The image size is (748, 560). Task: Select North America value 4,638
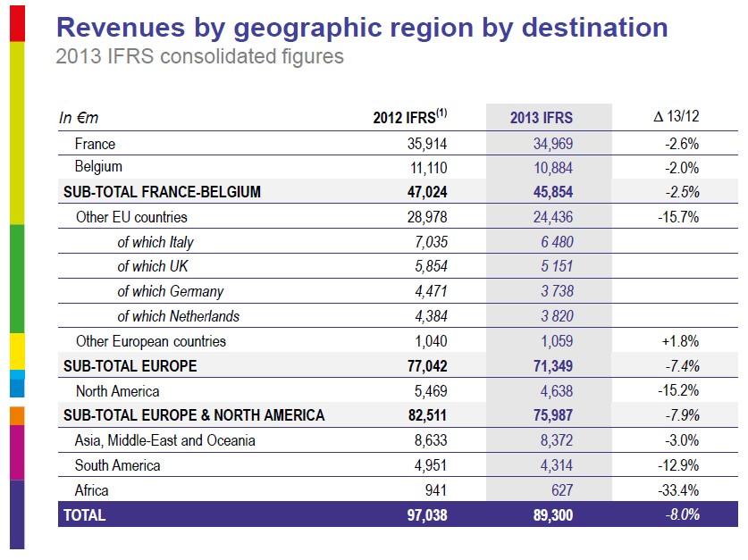tap(557, 392)
